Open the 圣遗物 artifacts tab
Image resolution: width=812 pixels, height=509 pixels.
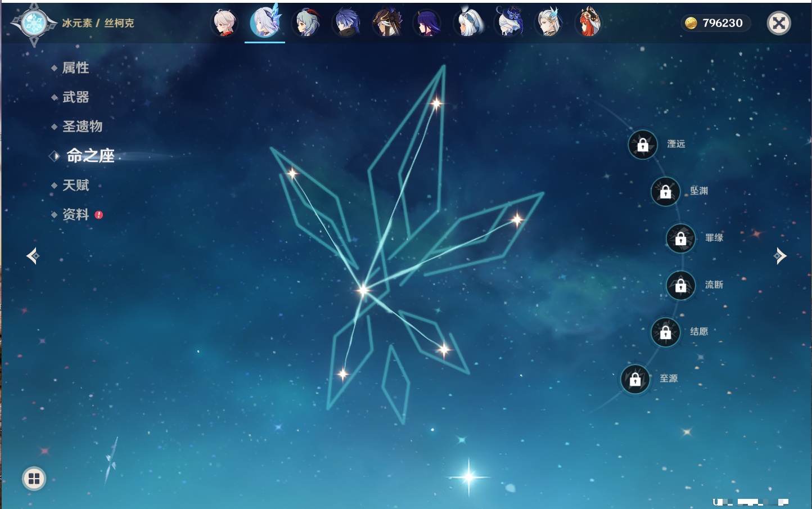[x=82, y=127]
